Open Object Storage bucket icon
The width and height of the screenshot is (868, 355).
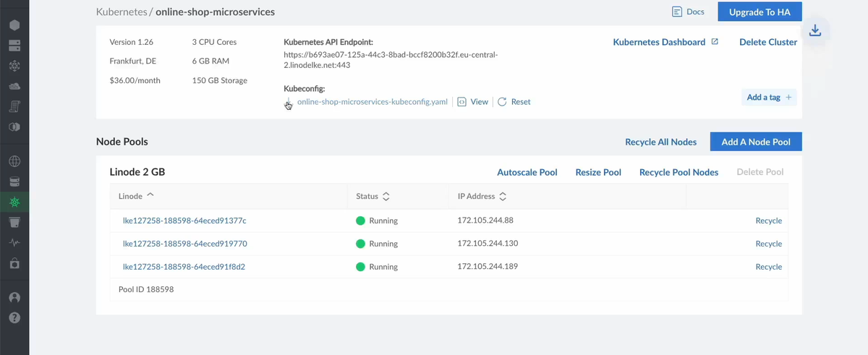tap(14, 222)
